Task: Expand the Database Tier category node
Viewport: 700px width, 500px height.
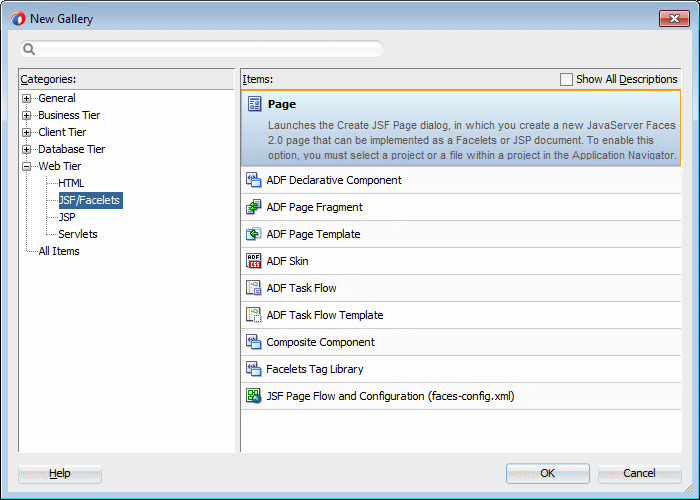Action: tap(26, 149)
